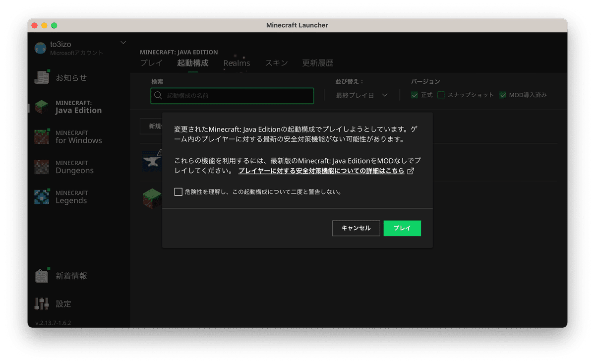
Task: Click the 新規作成 button behind dialog
Action: click(x=151, y=126)
